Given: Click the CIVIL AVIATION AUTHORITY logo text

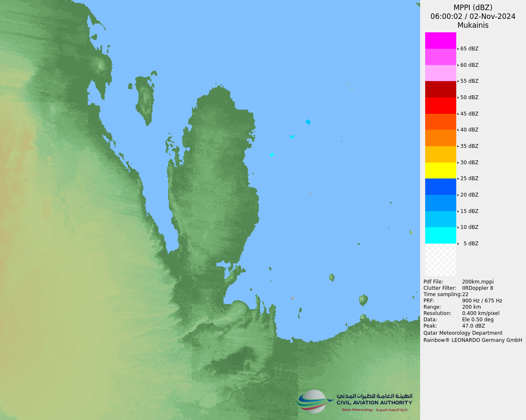Looking at the screenshot, I should click(374, 403).
